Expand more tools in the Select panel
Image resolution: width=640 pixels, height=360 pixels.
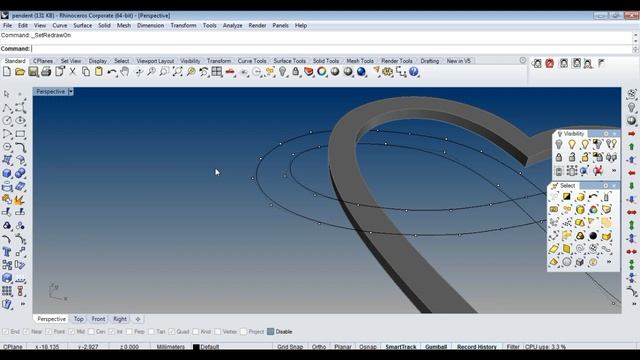tap(609, 262)
